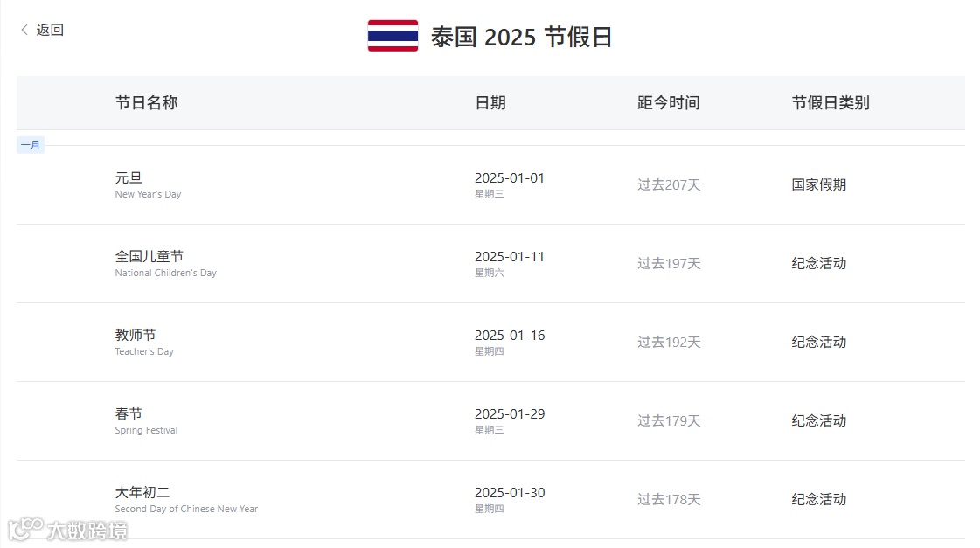Click the 日期 column header
The image size is (980, 548).
(x=490, y=102)
